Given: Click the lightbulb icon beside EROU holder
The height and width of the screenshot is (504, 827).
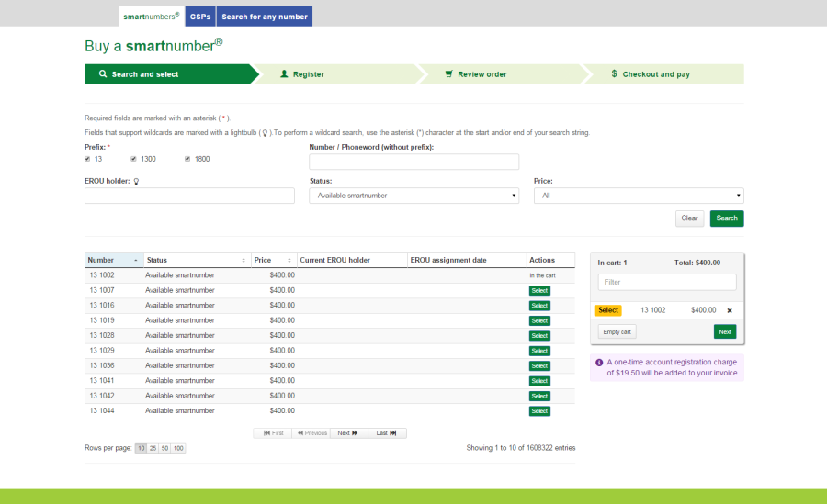Looking at the screenshot, I should (x=136, y=182).
